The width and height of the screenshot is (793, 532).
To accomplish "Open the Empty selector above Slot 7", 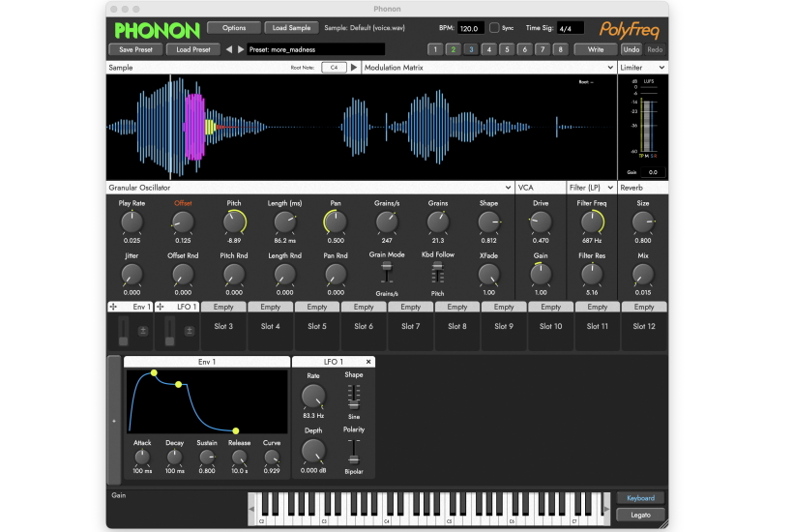I will [x=411, y=307].
